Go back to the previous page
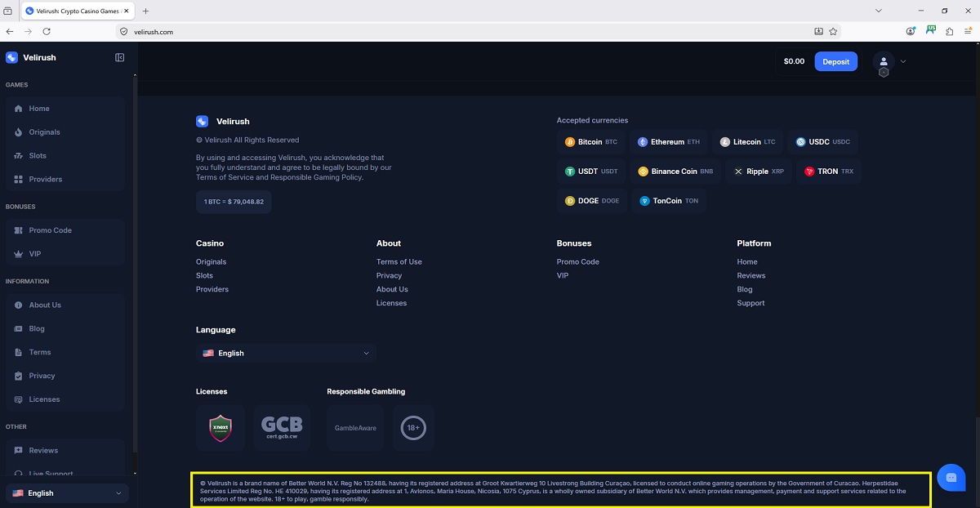 point(10,32)
